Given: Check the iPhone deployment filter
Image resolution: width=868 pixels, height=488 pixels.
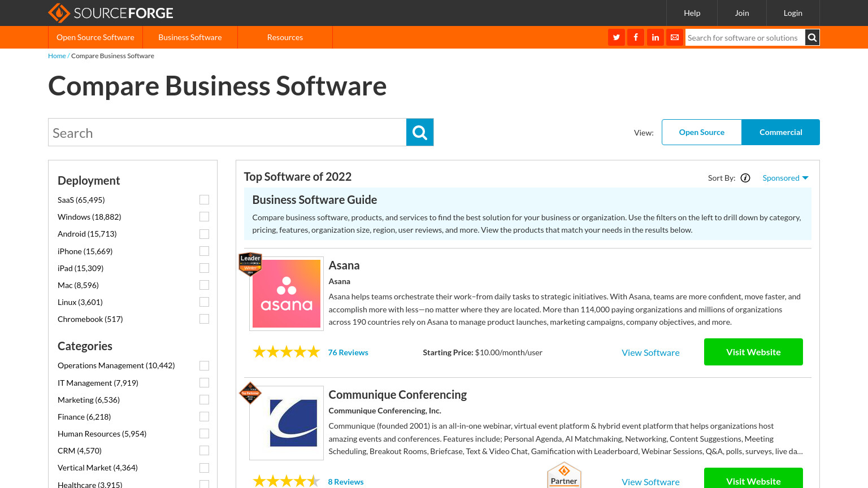Looking at the screenshot, I should pos(204,251).
